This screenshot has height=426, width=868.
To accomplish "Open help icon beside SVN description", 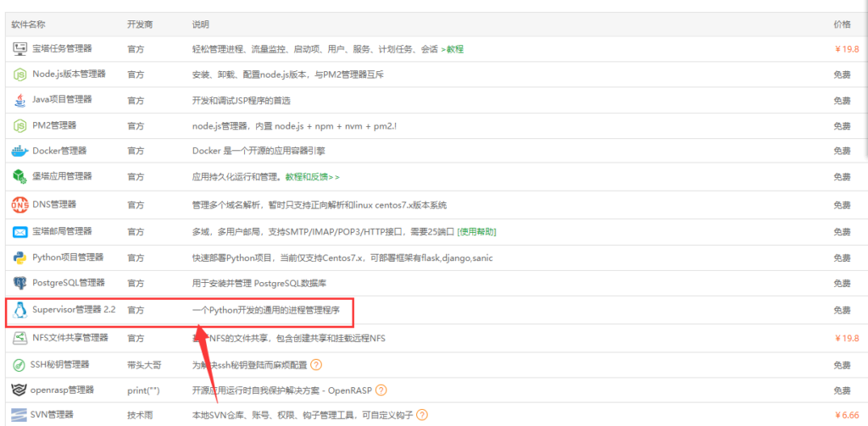I will coord(422,414).
